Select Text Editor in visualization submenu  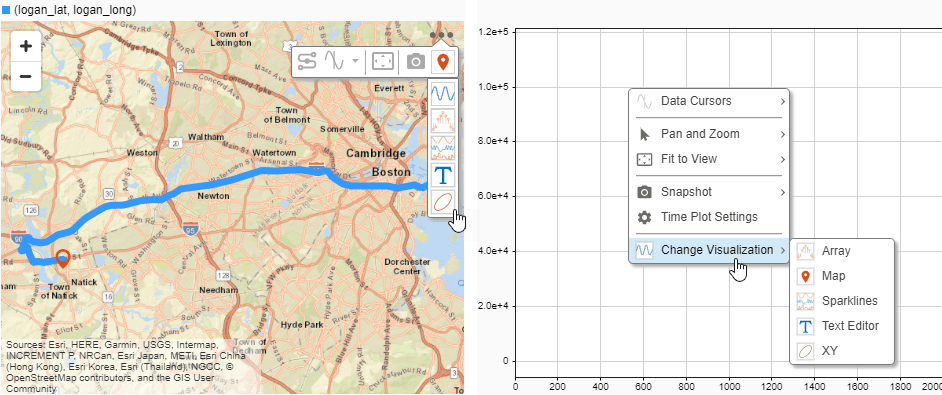point(842,326)
